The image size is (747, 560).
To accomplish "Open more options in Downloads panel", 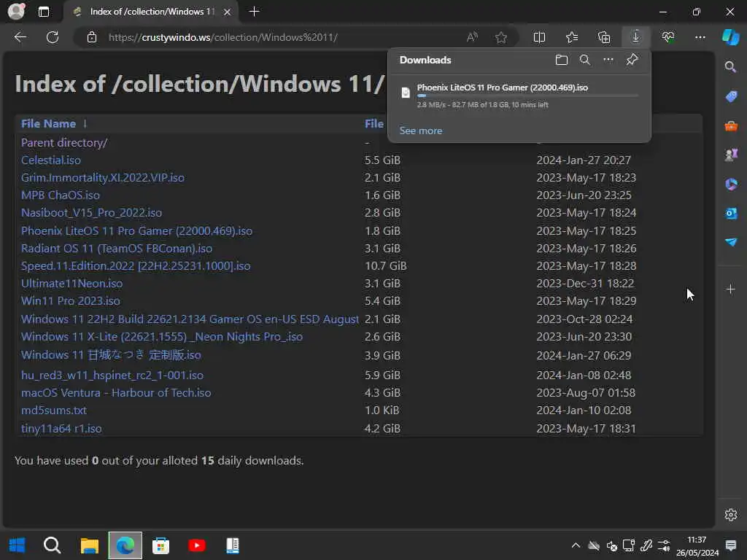I will 608,60.
